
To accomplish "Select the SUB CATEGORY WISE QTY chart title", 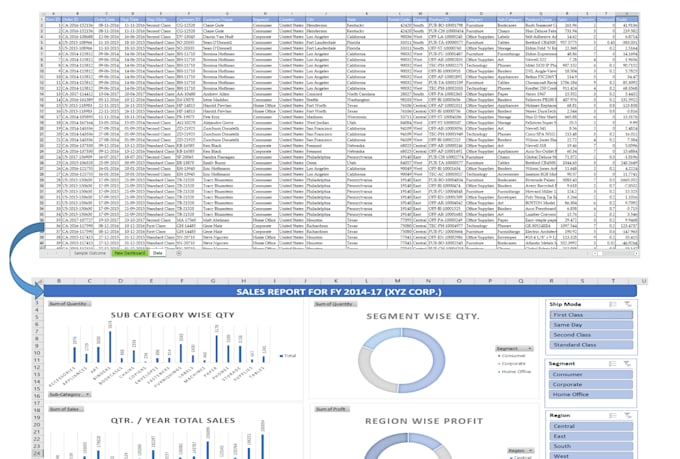I will pos(173,315).
